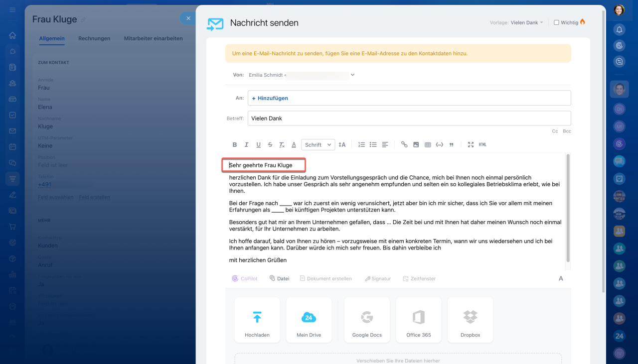
Task: Insert a hyperlink in the message
Action: click(404, 145)
